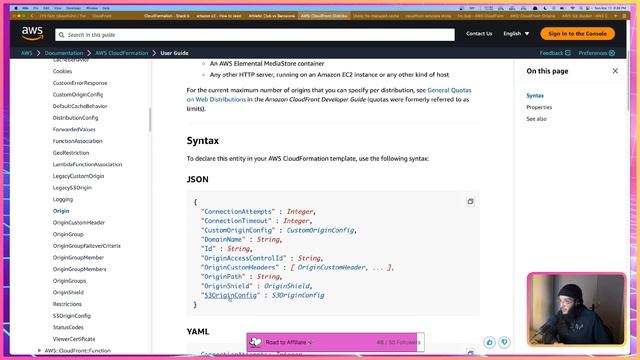Select CustomErrorResponse in sidebar

click(x=80, y=83)
